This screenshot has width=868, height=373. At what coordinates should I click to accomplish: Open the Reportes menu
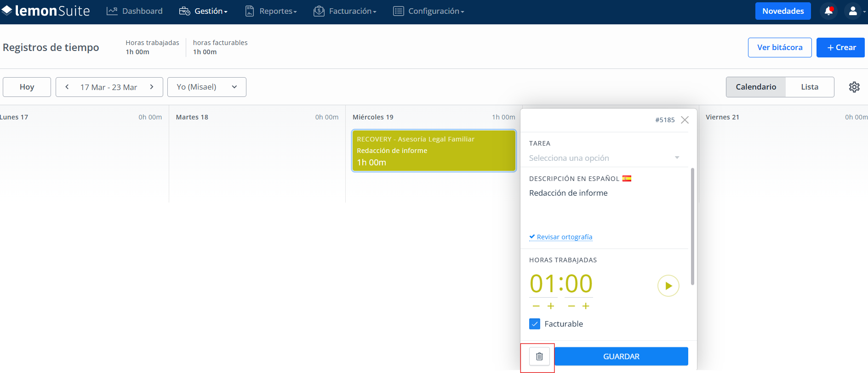(x=271, y=11)
